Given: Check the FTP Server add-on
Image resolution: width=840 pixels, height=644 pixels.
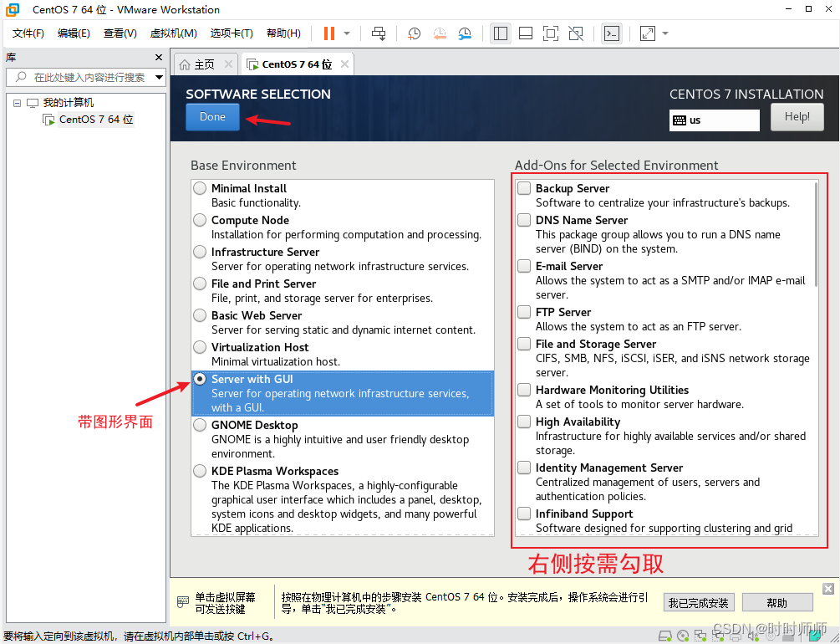Looking at the screenshot, I should [524, 312].
